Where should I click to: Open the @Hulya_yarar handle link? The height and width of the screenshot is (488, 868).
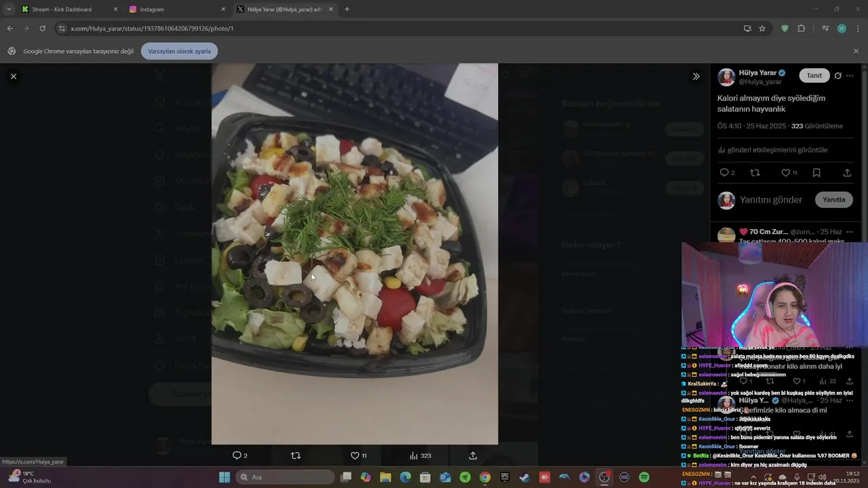point(760,81)
